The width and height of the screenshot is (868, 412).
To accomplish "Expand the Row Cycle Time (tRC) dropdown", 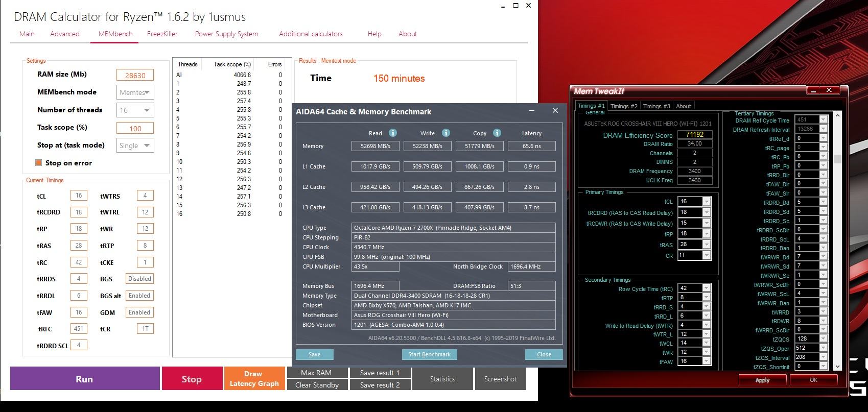I will coord(707,288).
